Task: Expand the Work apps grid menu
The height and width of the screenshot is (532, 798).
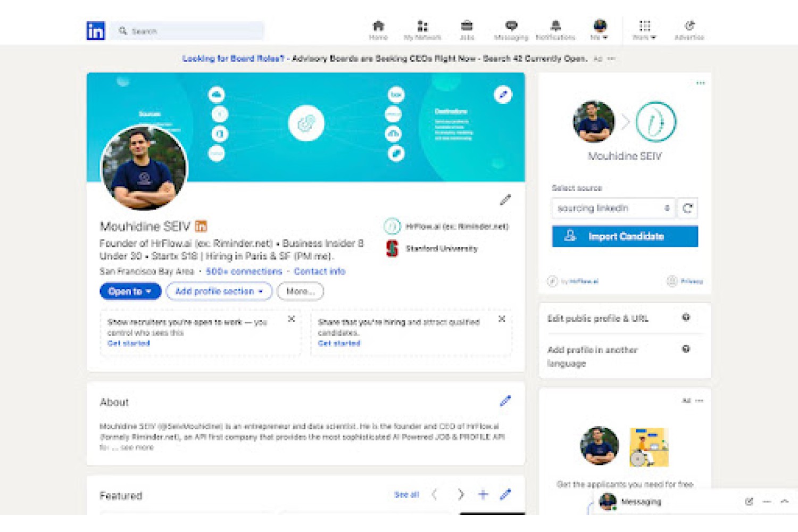Action: pyautogui.click(x=644, y=30)
